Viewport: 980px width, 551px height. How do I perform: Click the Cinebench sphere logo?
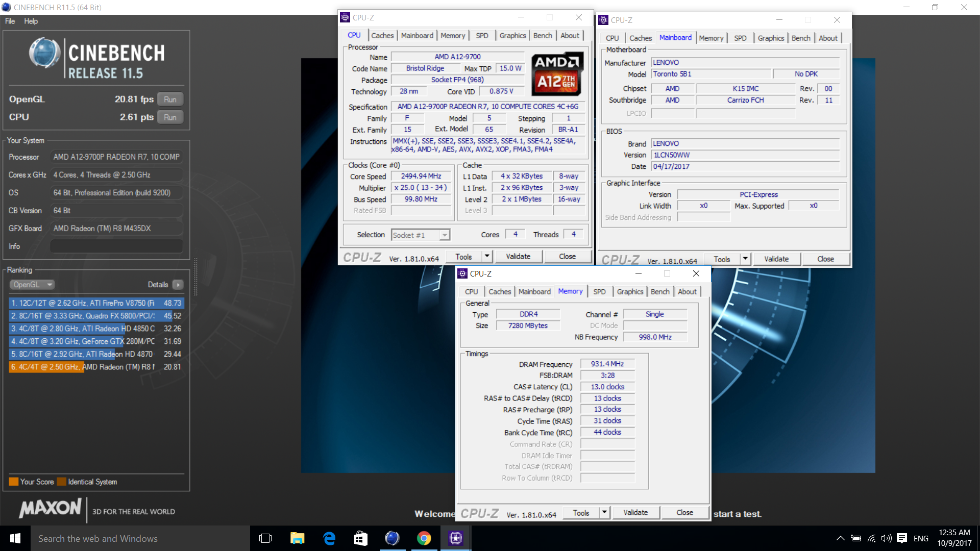(45, 53)
